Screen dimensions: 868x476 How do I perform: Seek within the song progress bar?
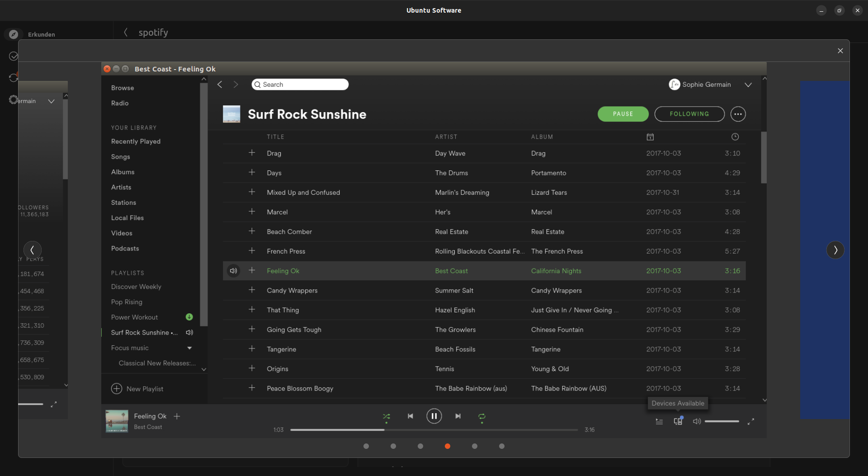pos(434,430)
